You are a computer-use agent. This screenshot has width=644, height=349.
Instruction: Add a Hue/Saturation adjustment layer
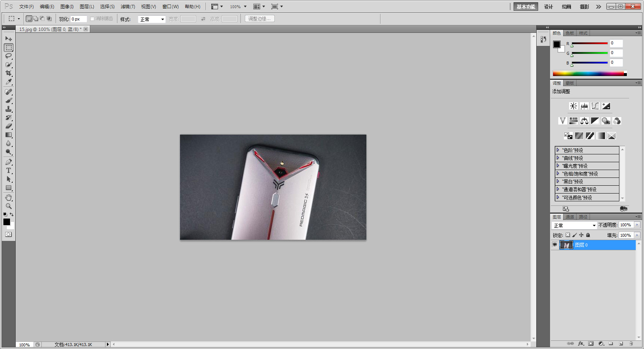574,121
